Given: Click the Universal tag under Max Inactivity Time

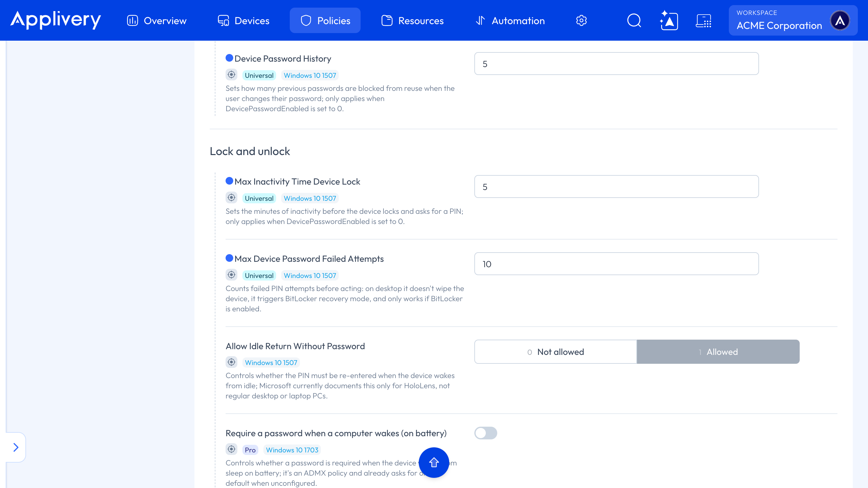Looking at the screenshot, I should click(x=259, y=198).
